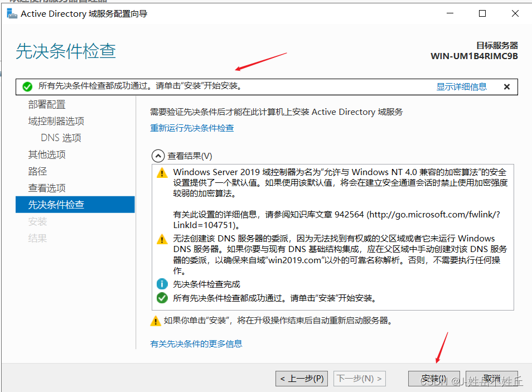Image resolution: width=532 pixels, height=392 pixels.
Task: Select DNS 选项 in sidebar
Action: click(61, 138)
